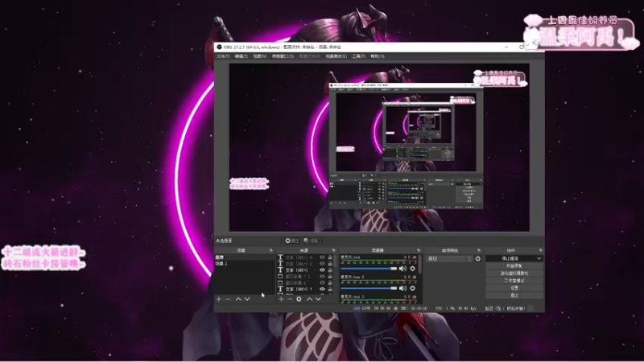The image size is (644, 362).
Task: Open 麦克风/Aux 2 audio settings gear
Action: tap(413, 288)
